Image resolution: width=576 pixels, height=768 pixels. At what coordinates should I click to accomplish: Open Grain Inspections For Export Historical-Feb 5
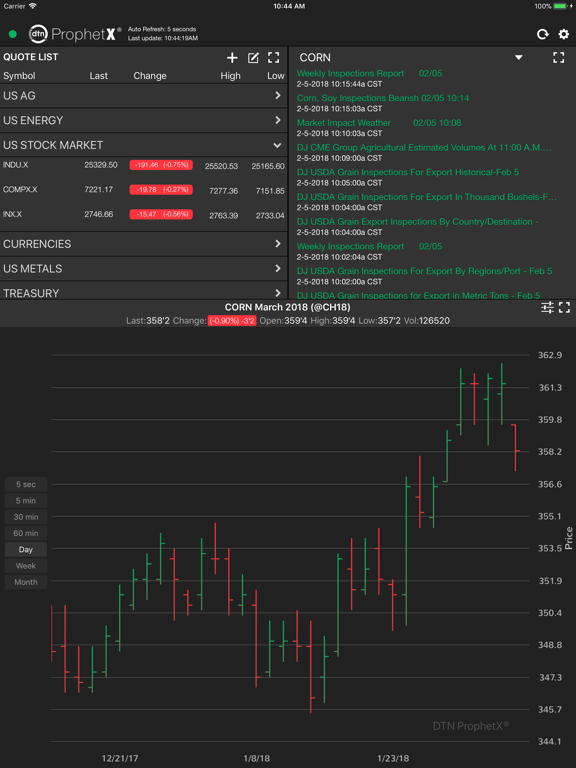click(408, 172)
